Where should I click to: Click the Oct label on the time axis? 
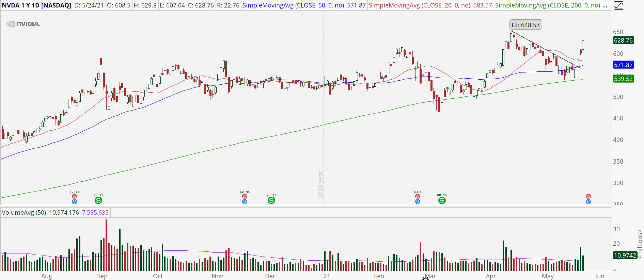(x=158, y=276)
